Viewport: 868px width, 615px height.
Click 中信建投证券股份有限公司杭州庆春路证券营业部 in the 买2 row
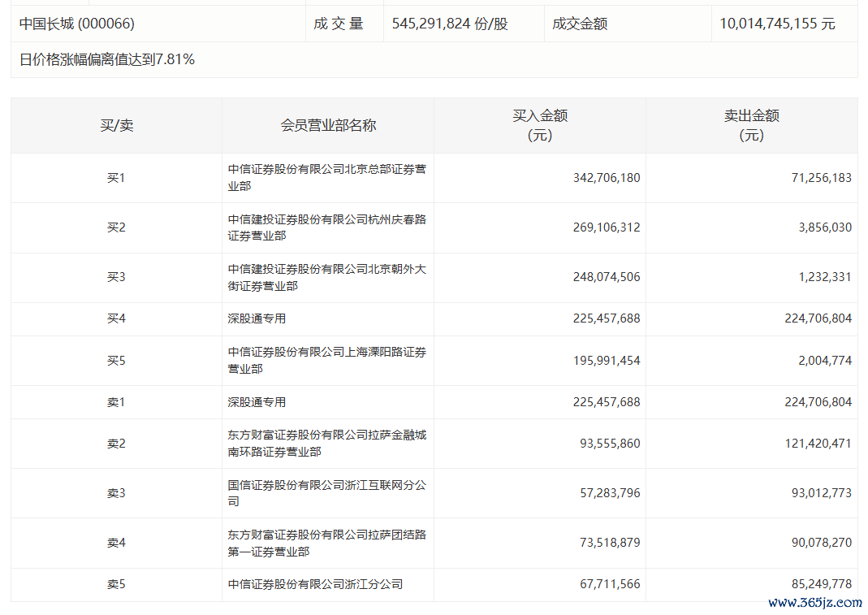(x=327, y=227)
